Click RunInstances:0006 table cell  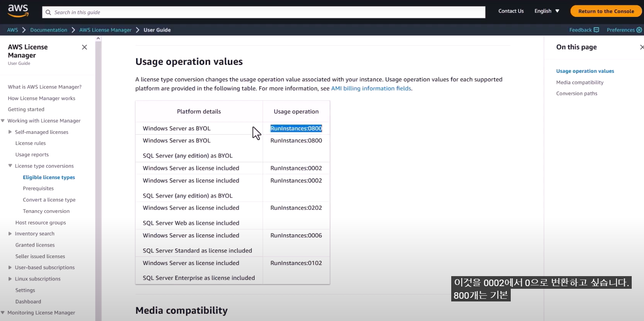[x=296, y=235]
